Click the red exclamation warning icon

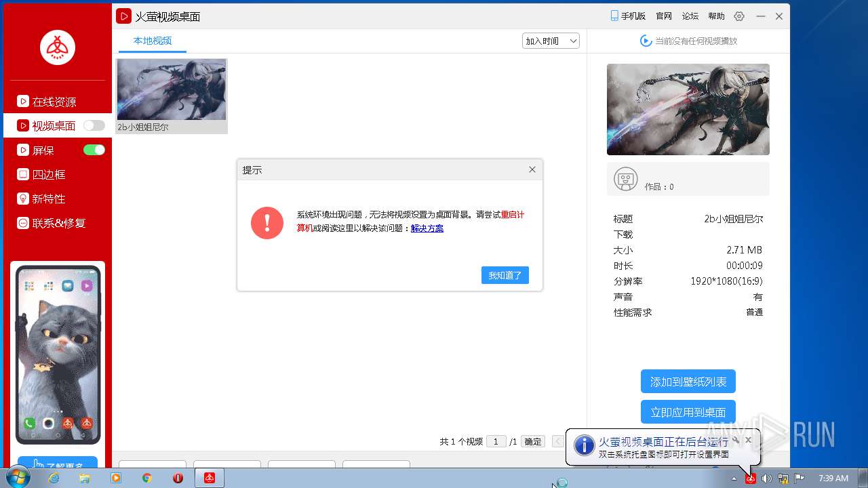(x=267, y=223)
